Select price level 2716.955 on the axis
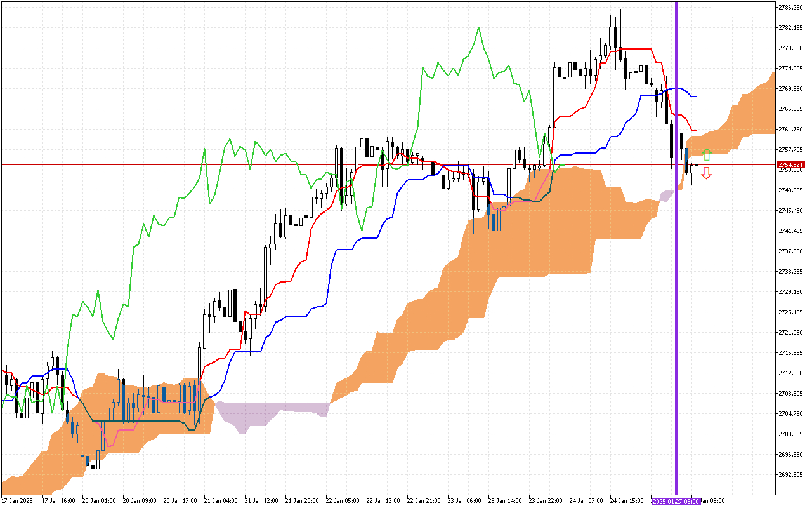The image size is (812, 508). pyautogui.click(x=790, y=353)
